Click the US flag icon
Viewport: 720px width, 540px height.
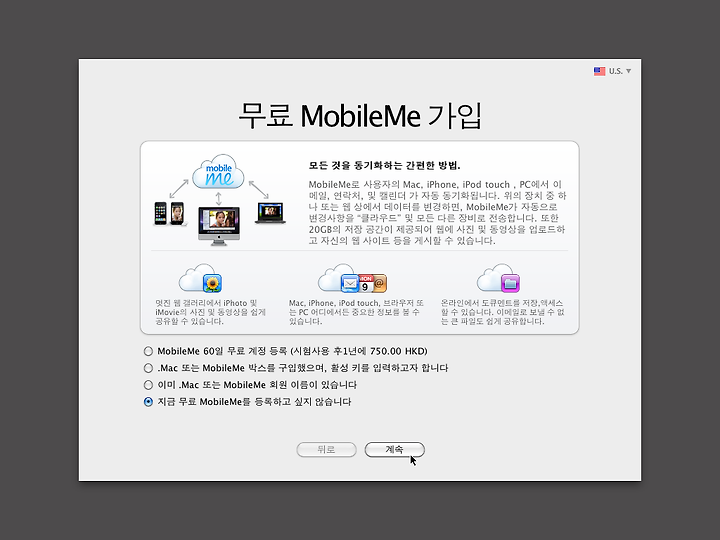(599, 71)
